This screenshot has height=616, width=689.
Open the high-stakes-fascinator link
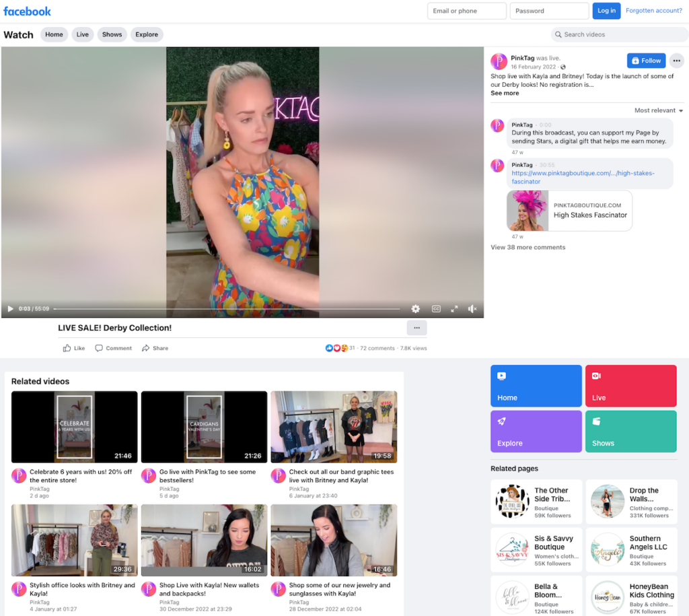(583, 177)
